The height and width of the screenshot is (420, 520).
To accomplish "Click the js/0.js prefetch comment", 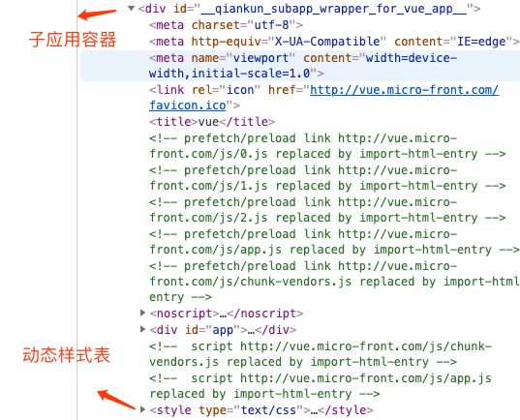I will [x=327, y=146].
